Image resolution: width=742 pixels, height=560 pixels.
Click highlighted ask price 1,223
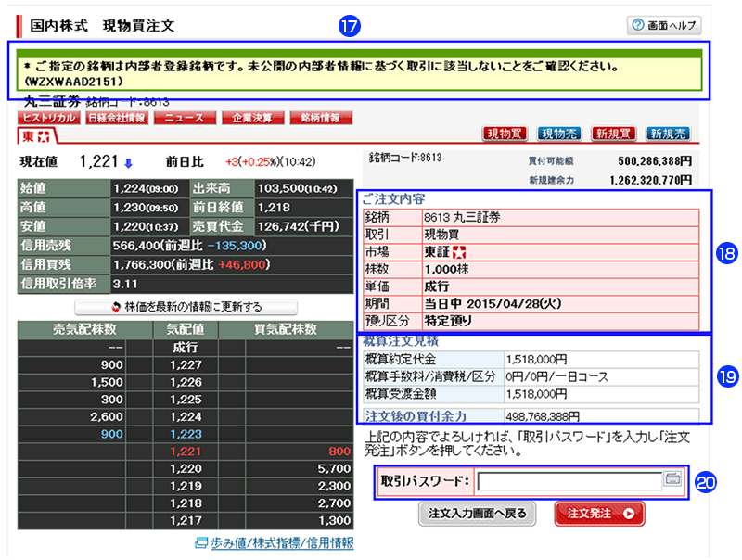185,434
